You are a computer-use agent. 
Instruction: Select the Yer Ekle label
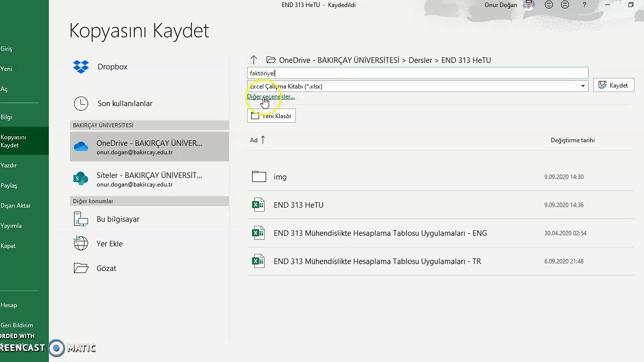[110, 244]
